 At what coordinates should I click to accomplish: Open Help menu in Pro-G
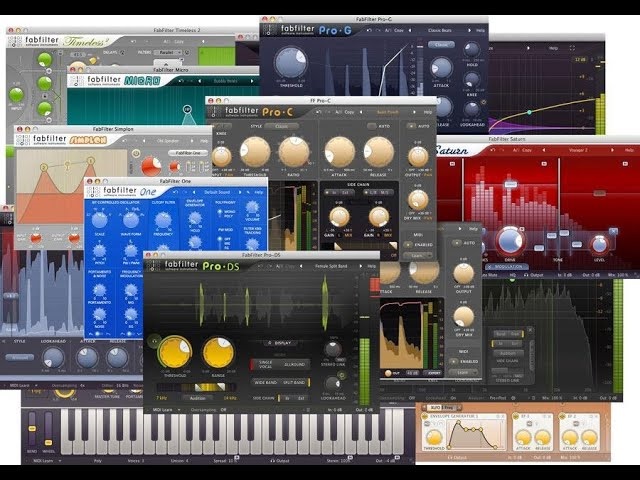pyautogui.click(x=480, y=30)
